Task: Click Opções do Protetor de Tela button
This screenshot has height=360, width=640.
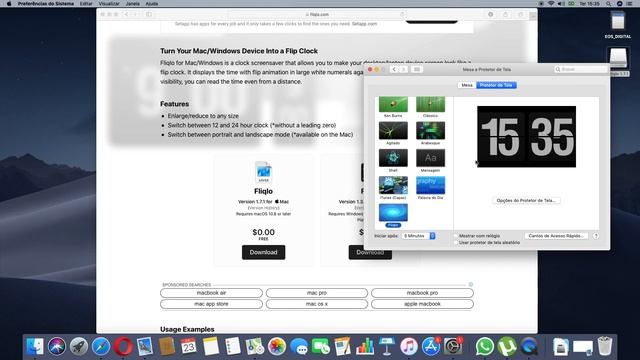Action: tap(526, 200)
